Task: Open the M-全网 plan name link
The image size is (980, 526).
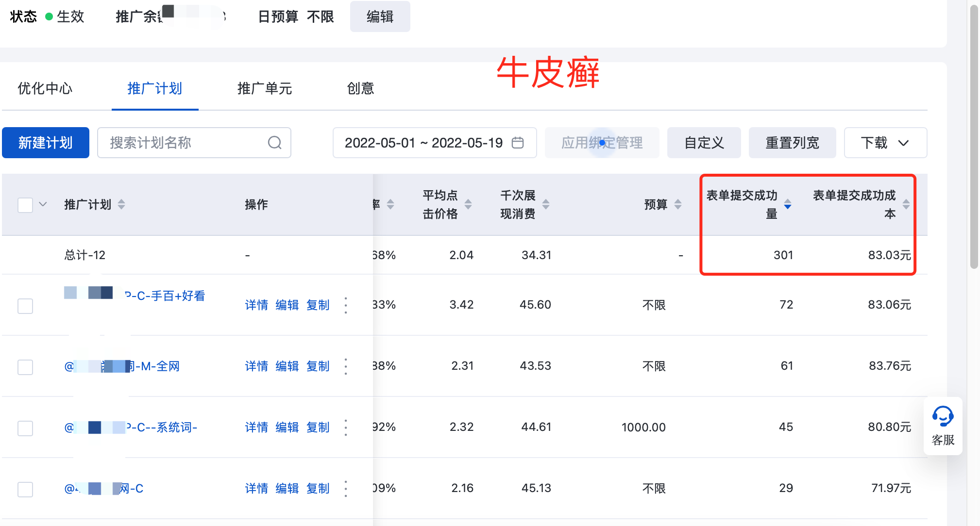Action: tap(122, 366)
